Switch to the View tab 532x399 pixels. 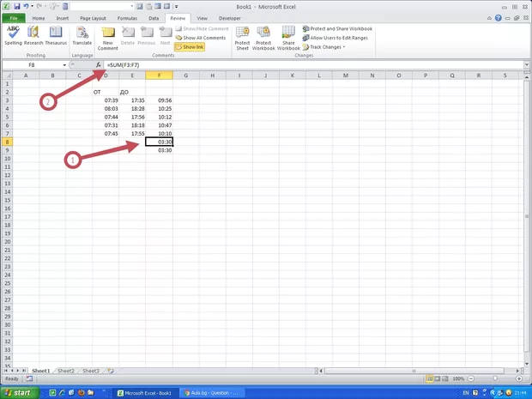202,18
